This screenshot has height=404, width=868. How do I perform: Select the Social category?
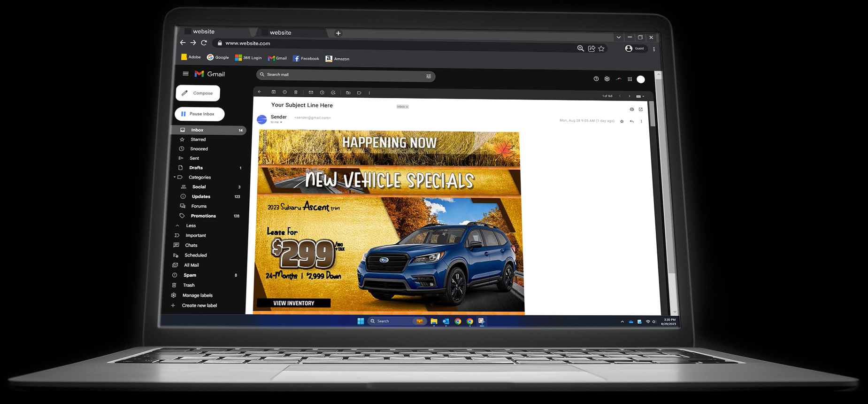[199, 187]
